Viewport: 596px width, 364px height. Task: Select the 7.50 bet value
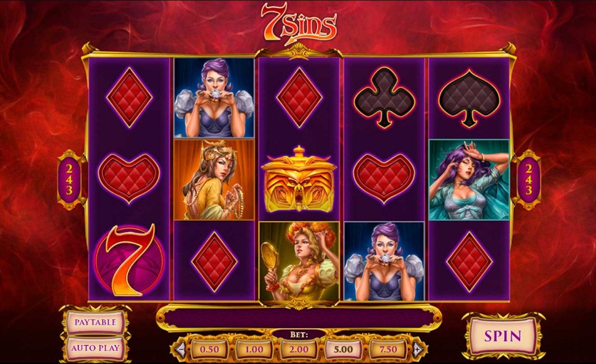coord(388,349)
